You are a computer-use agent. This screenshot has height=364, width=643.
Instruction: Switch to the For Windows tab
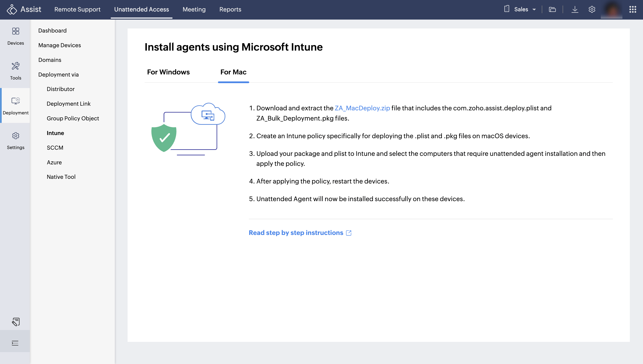click(x=168, y=72)
